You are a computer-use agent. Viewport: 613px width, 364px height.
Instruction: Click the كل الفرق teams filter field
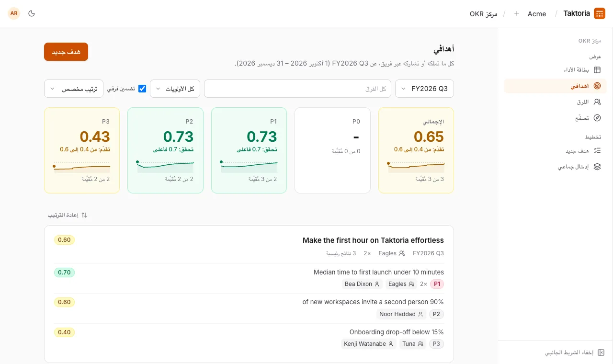[297, 89]
